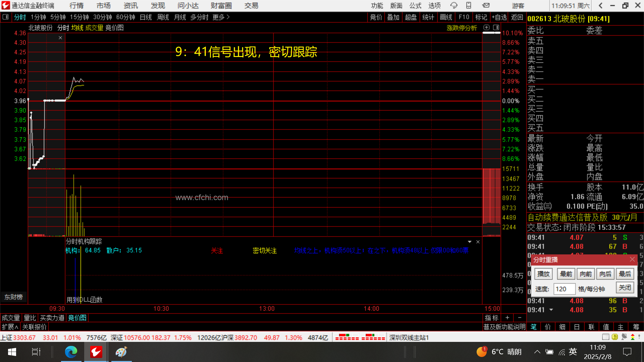Click the customer service headset icon
This screenshot has height=362, width=644.
pyautogui.click(x=454, y=5)
